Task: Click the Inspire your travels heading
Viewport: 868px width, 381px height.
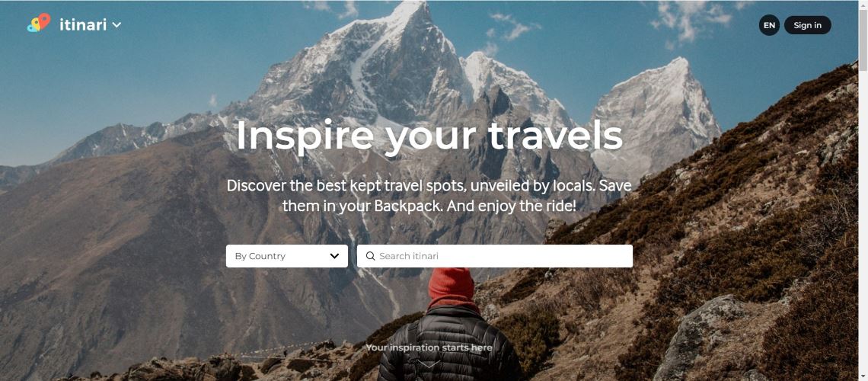Action: [429, 135]
